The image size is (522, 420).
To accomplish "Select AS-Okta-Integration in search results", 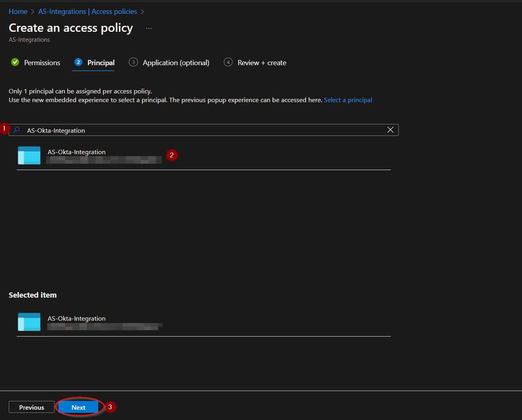I will pos(204,155).
